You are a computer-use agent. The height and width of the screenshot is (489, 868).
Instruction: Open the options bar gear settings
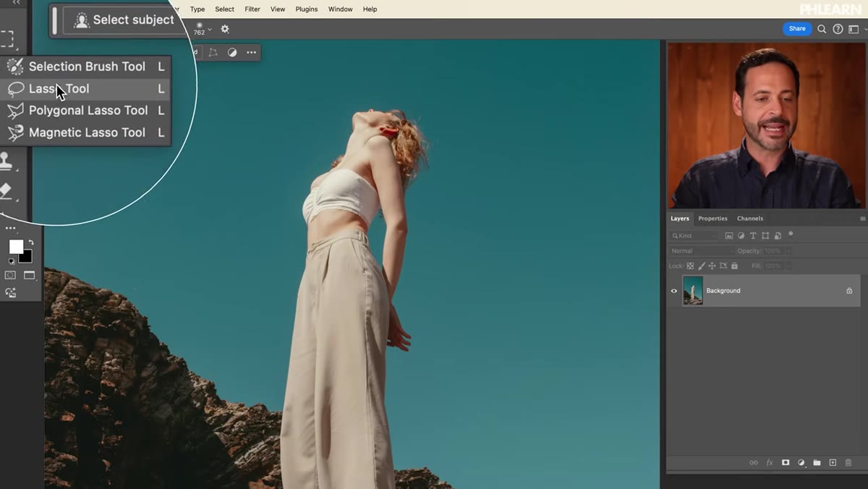pyautogui.click(x=225, y=29)
